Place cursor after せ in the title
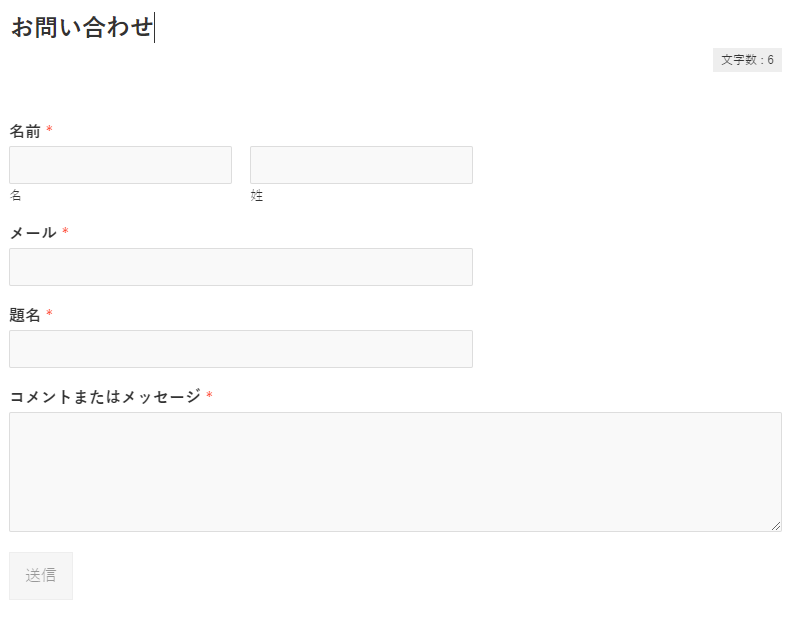This screenshot has width=791, height=619. point(154,28)
